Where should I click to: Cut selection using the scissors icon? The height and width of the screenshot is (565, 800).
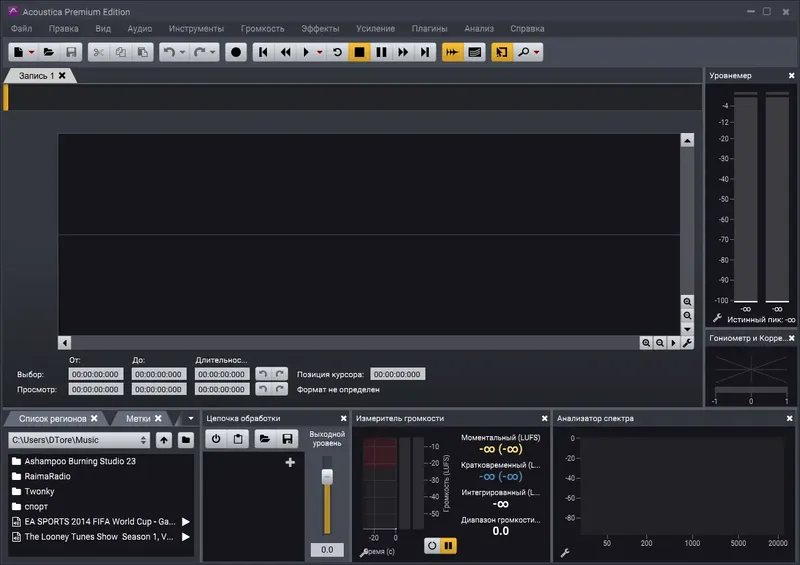pyautogui.click(x=98, y=52)
